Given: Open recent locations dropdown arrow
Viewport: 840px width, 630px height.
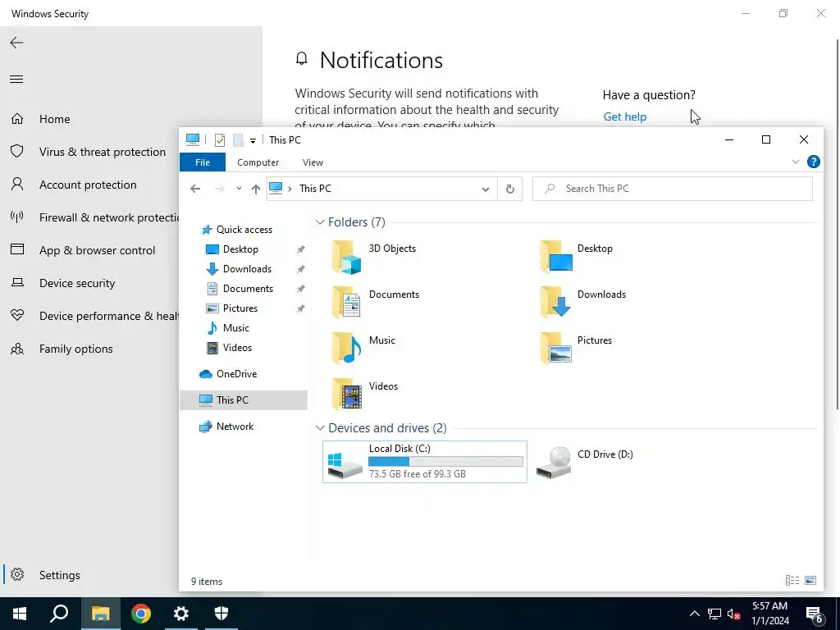Looking at the screenshot, I should pyautogui.click(x=239, y=189).
